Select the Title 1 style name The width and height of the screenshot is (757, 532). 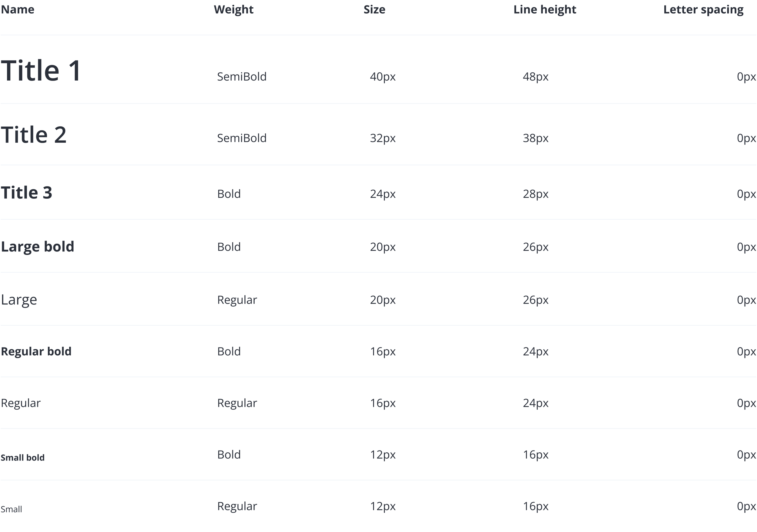pyautogui.click(x=41, y=70)
